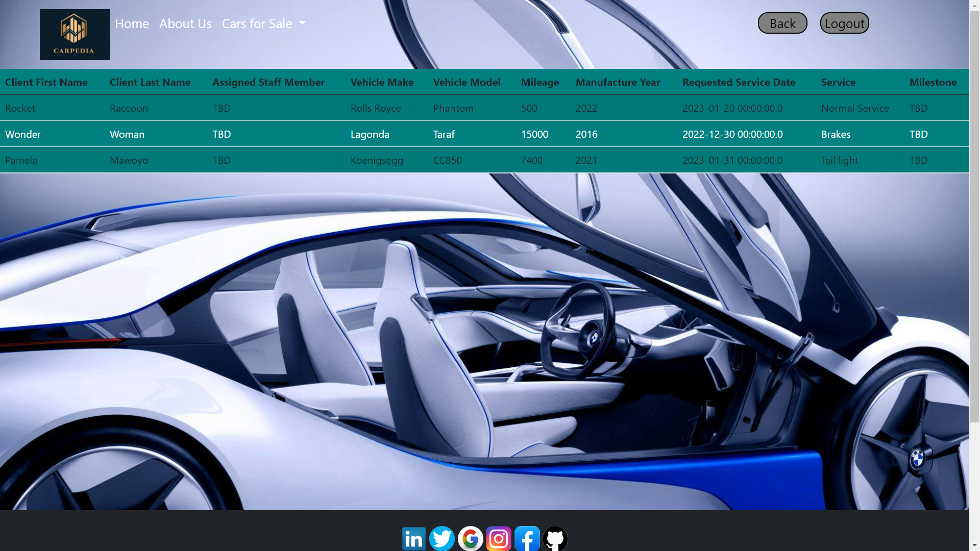Click the Carpedia logo
Image resolution: width=980 pixels, height=551 pixels.
point(75,35)
